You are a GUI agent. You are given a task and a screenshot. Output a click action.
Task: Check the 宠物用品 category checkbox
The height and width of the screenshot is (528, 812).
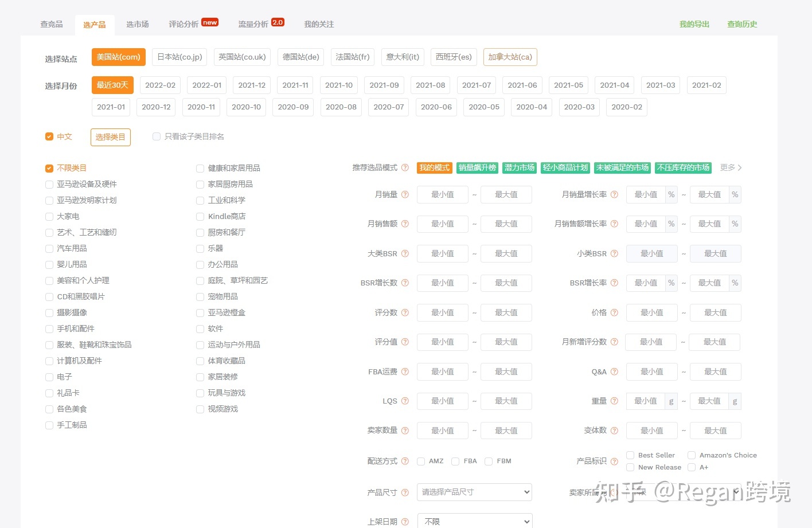point(200,297)
